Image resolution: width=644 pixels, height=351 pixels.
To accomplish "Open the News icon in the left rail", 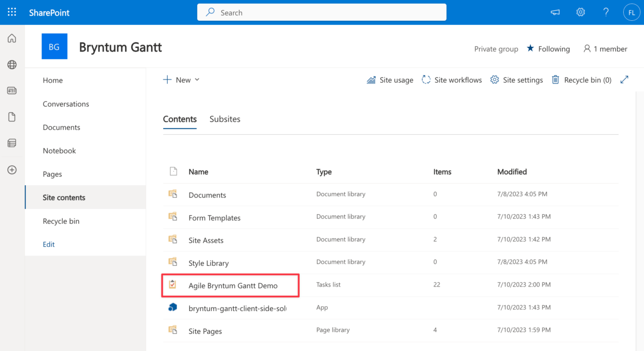I will click(11, 90).
